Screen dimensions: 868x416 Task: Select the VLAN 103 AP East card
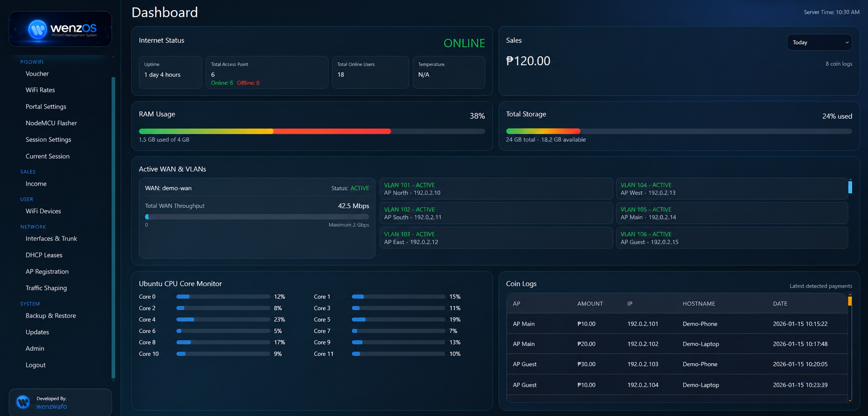[496, 238]
